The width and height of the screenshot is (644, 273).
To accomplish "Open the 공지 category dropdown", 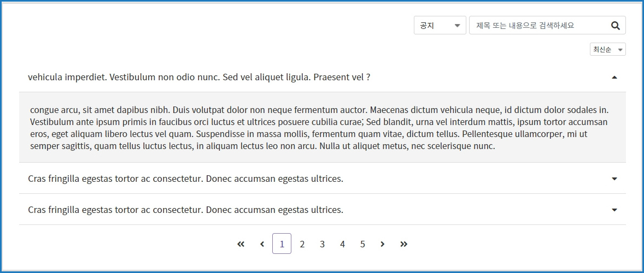I will 440,25.
